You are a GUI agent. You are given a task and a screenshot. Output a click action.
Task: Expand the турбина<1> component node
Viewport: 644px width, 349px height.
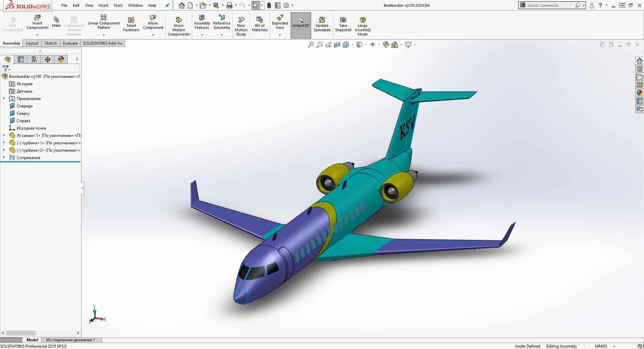coord(4,143)
